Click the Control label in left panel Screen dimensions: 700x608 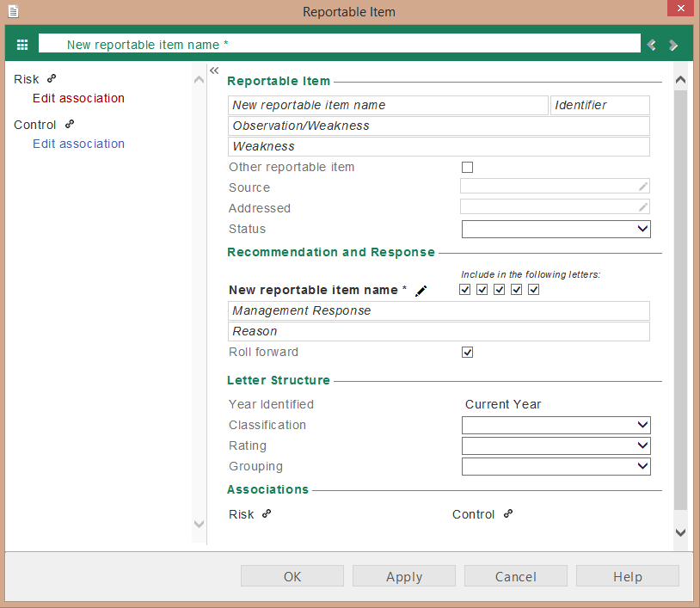tap(34, 125)
